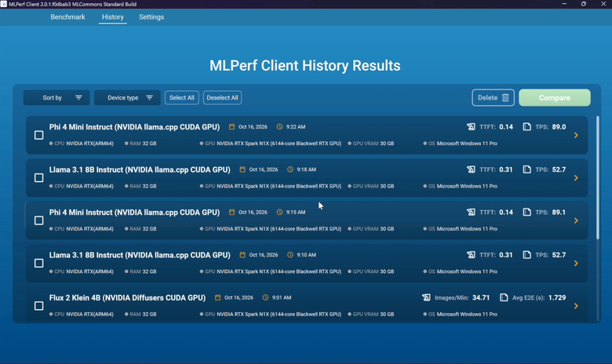Click the Images/Min icon in Flux 2 Klein row

426,297
